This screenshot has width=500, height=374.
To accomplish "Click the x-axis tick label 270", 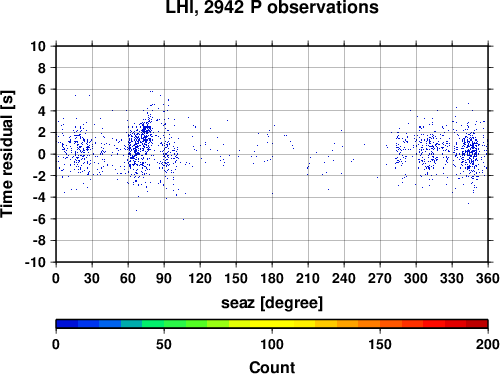I will pos(380,278).
